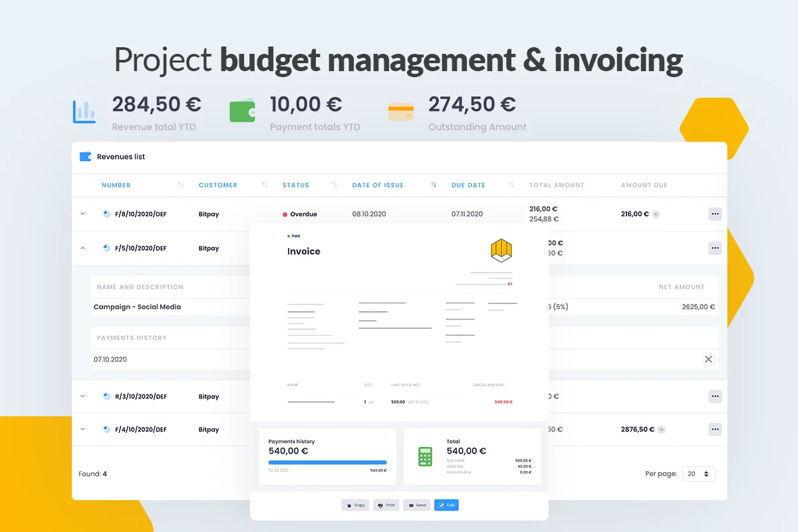798x532 pixels.
Task: Click pie chart icon for F/8/10/2020/DEF
Action: (x=106, y=214)
